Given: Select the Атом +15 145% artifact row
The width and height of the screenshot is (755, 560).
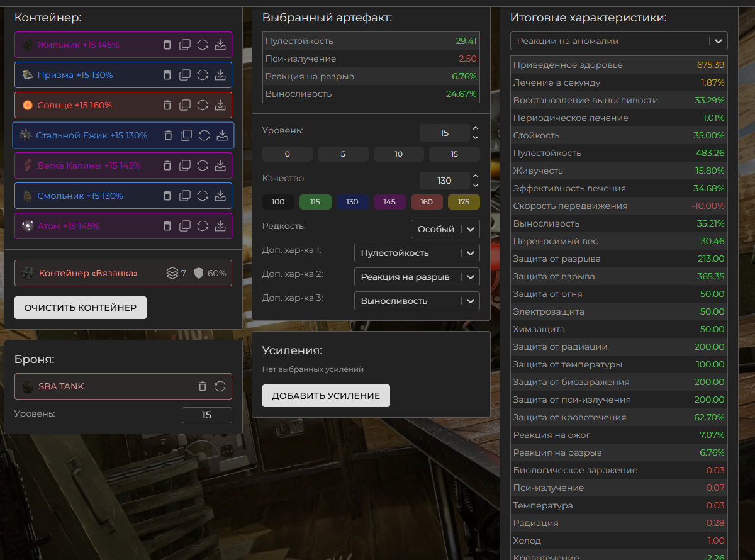Looking at the screenshot, I should (123, 226).
